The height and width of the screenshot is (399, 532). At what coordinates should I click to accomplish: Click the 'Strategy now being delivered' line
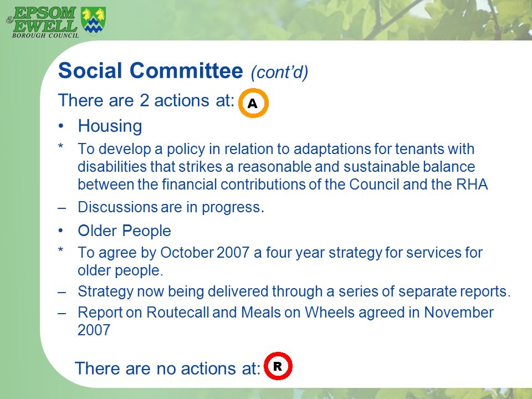294,291
